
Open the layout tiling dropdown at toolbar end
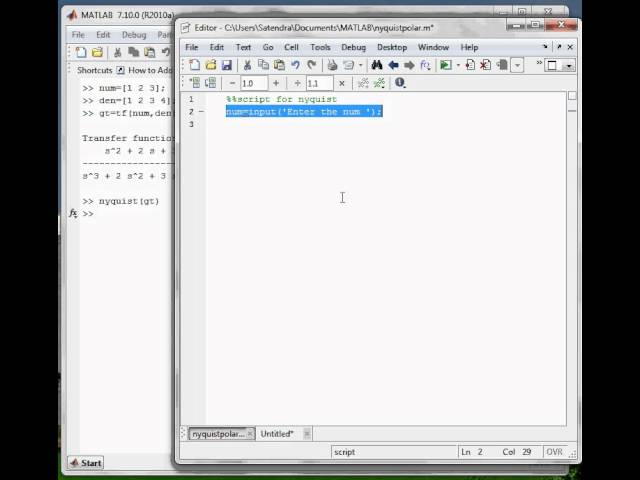coord(569,66)
